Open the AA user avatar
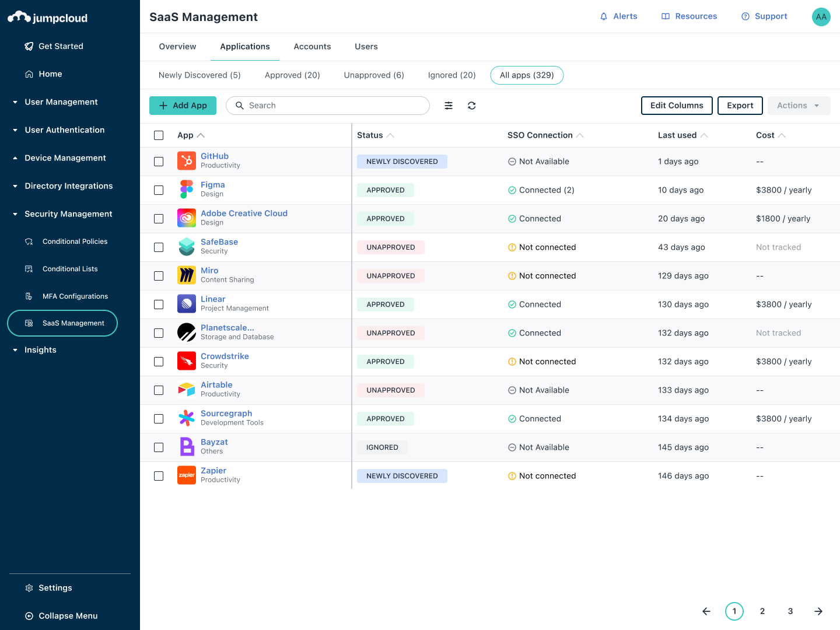 point(821,17)
